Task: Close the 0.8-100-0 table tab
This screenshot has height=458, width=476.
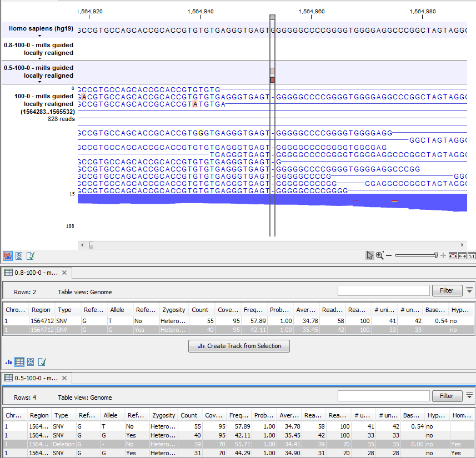Action: 64,273
